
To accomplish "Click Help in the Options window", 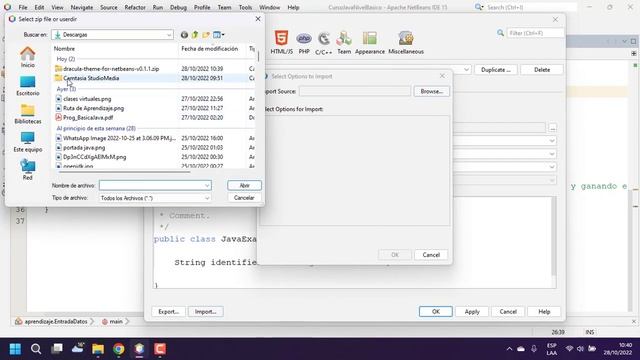I will click(x=544, y=311).
